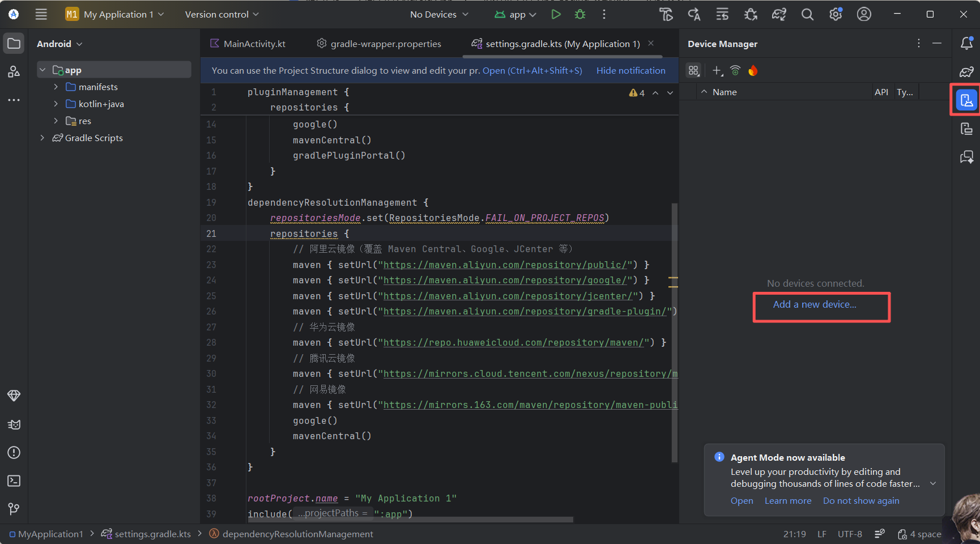980x544 pixels.
Task: Open the Logcat tool window
Action: point(14,424)
